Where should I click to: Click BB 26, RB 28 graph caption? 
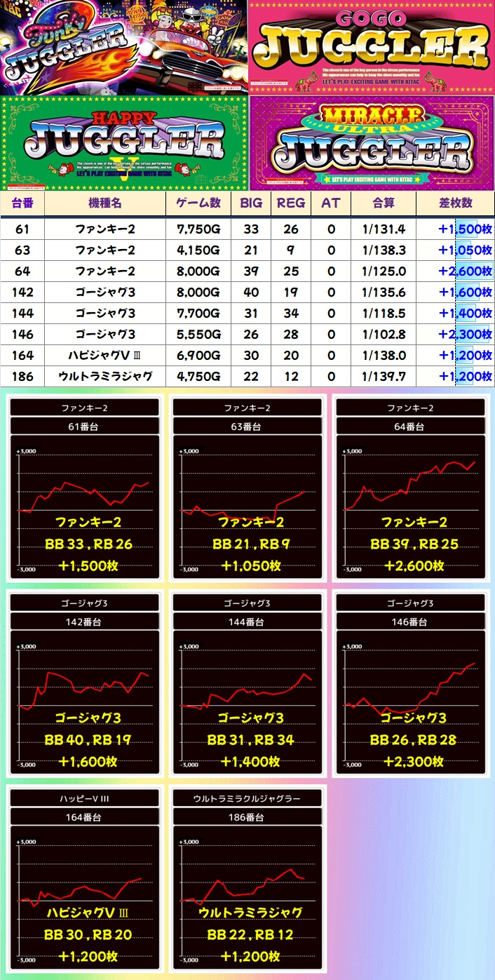tap(414, 740)
